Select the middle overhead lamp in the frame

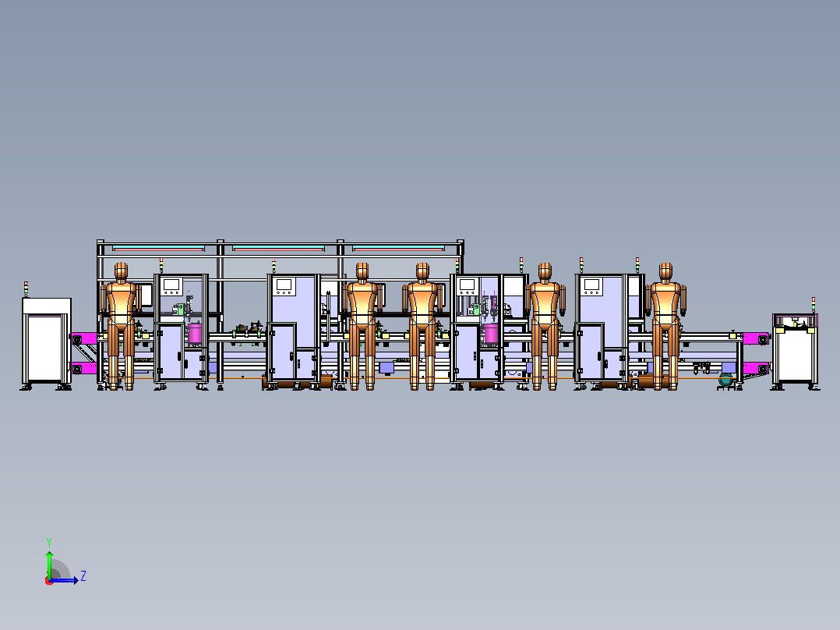tap(279, 248)
